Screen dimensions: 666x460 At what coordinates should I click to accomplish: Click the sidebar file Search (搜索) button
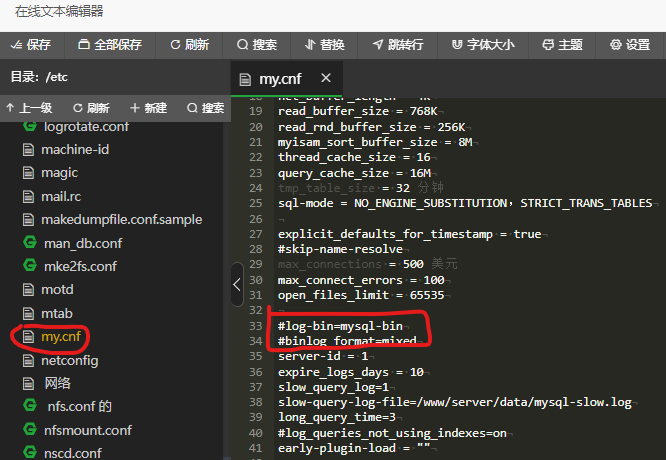(x=205, y=108)
